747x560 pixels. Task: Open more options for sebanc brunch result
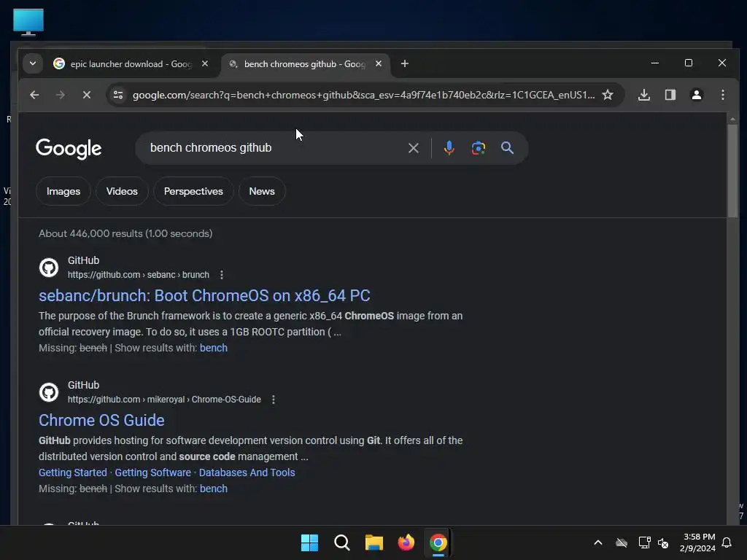click(222, 275)
